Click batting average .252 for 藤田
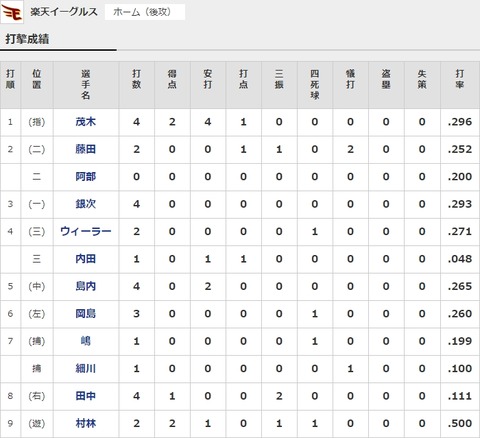 460,149
